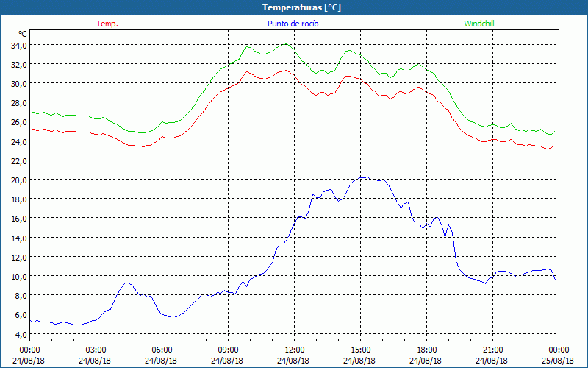The image size is (588, 368).
Task: Select the green 'Windchill' legend label
Action: click(479, 24)
